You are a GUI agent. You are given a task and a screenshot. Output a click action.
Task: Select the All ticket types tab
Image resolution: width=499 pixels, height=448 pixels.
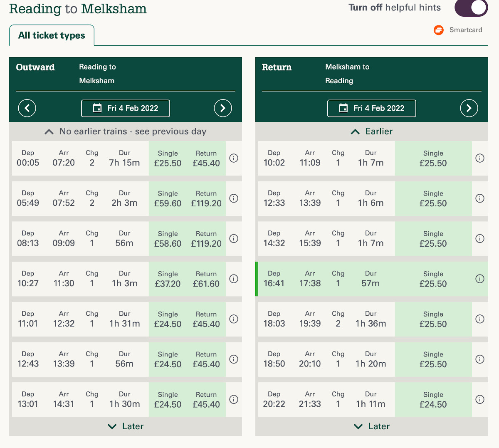point(52,35)
